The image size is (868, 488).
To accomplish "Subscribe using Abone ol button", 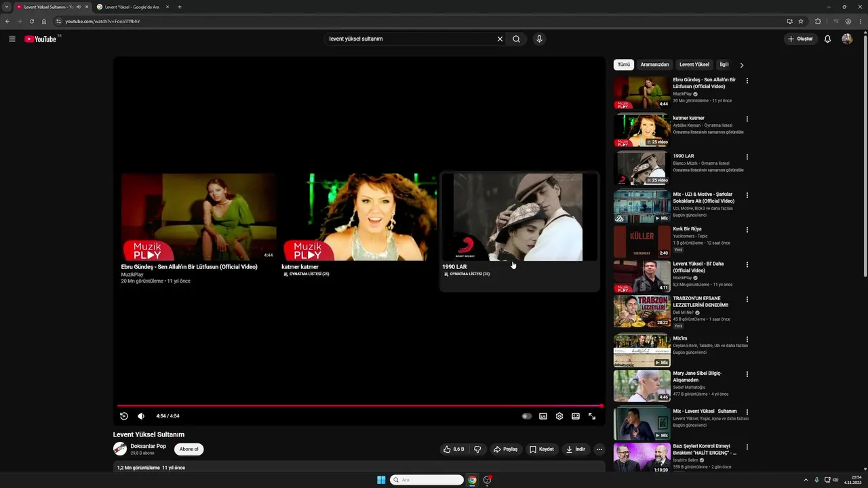I will click(189, 449).
